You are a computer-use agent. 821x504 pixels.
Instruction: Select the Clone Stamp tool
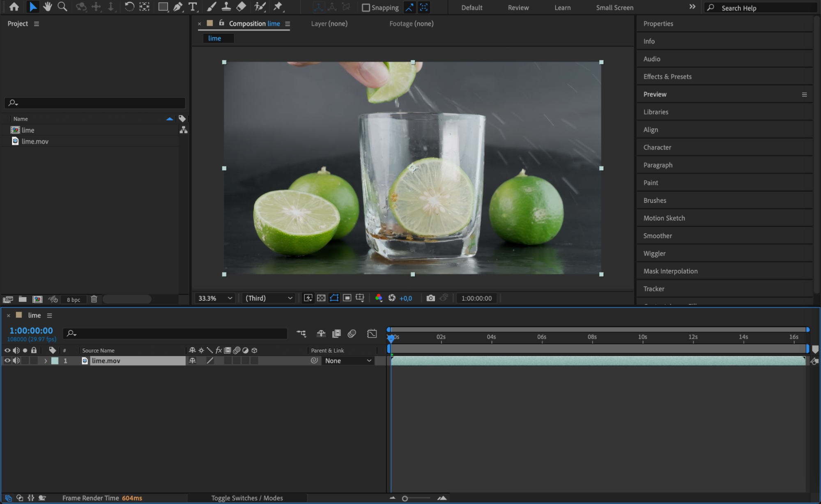pos(226,7)
